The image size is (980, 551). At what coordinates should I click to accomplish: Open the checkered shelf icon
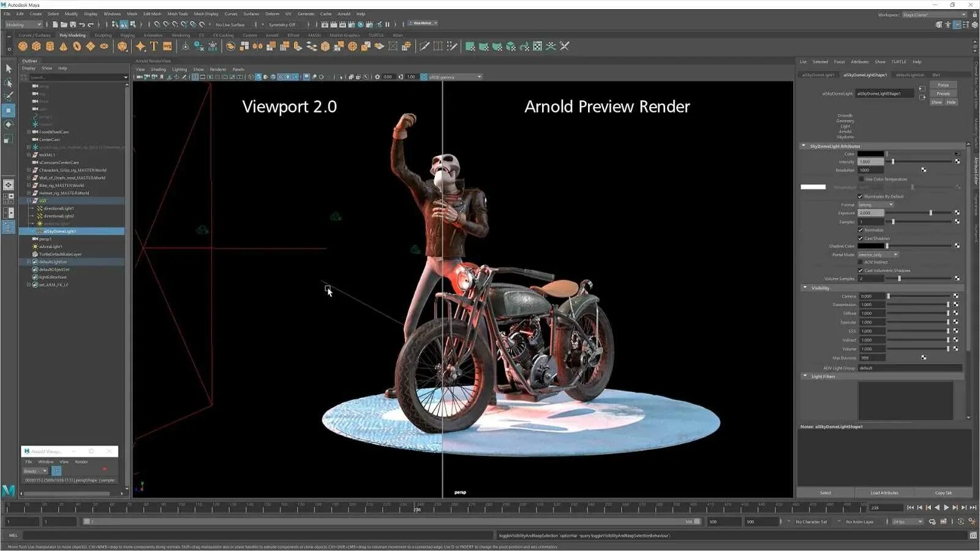coord(537,47)
